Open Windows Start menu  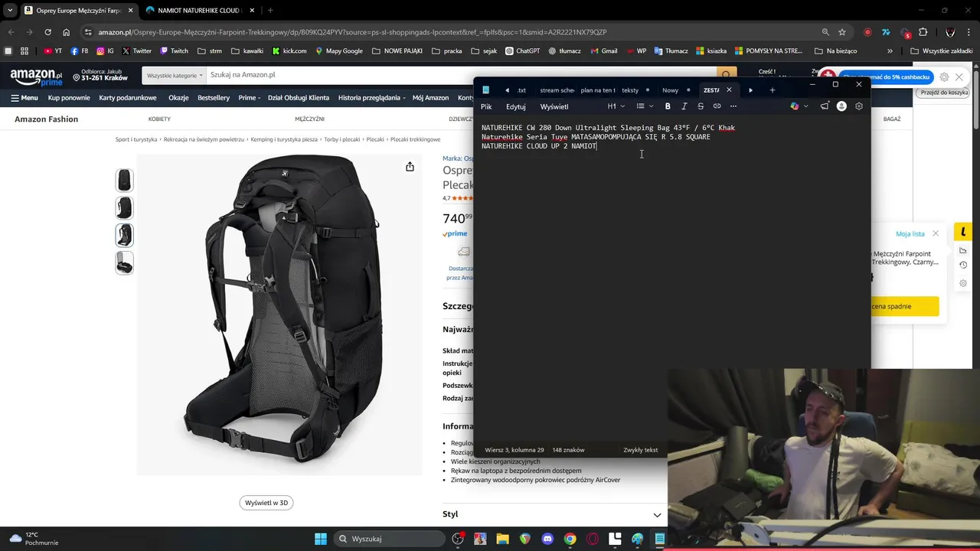tap(320, 539)
